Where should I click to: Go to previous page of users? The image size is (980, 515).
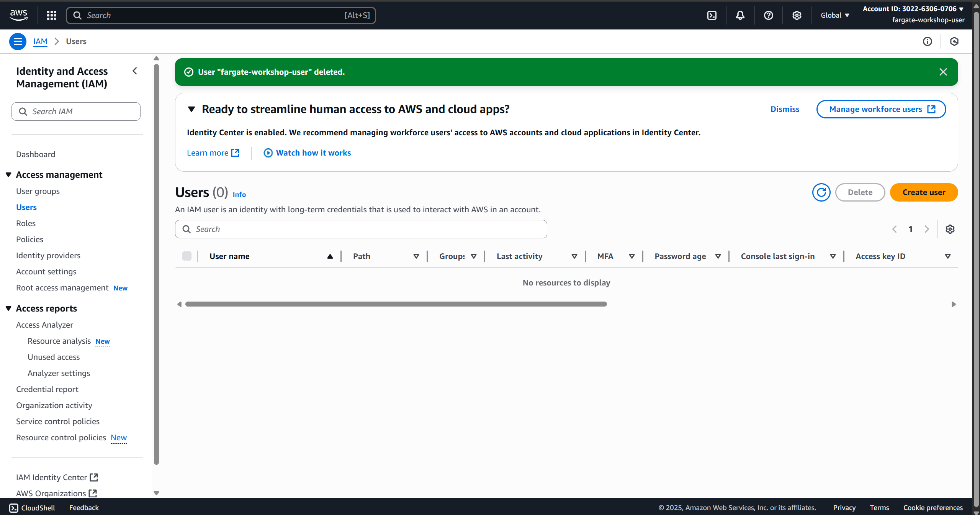(894, 229)
